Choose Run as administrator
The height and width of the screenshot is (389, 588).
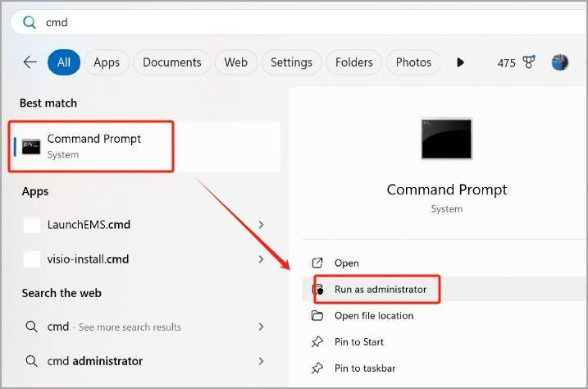(x=444, y=289)
